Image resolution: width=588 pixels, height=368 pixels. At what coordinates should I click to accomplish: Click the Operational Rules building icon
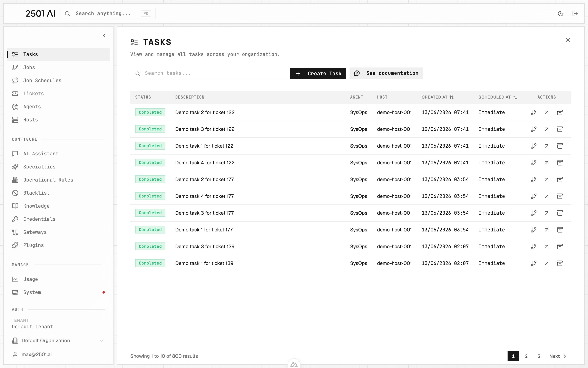tap(15, 180)
